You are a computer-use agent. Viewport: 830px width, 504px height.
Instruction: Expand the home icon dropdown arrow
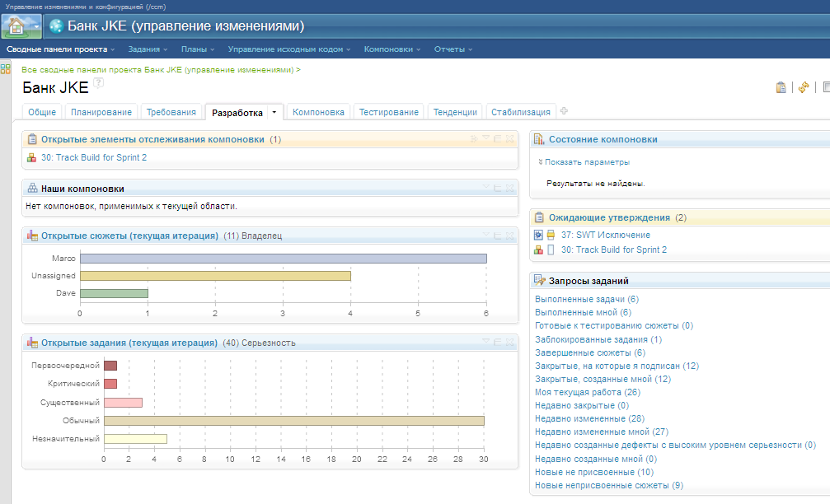click(x=36, y=26)
